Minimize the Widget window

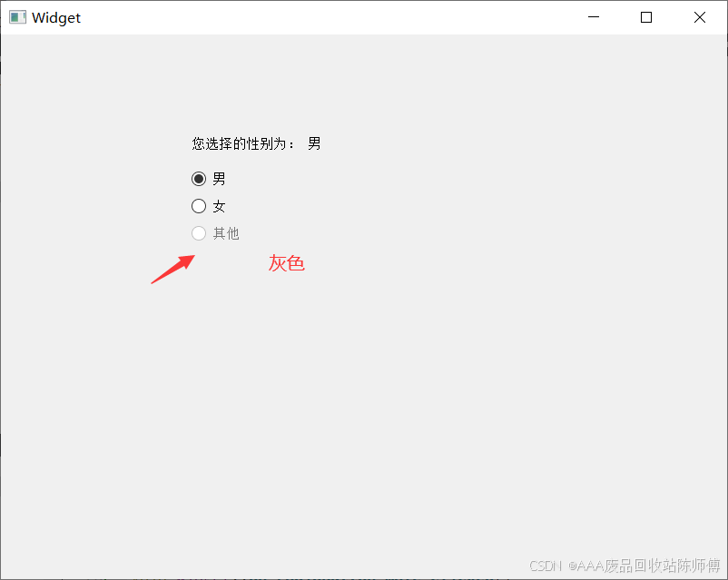(x=594, y=17)
